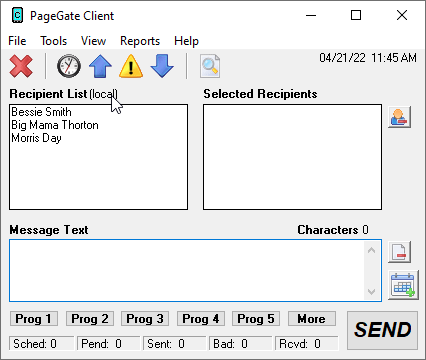This screenshot has height=360, width=426.
Task: Close the PageGate Client window
Action: [x=402, y=15]
